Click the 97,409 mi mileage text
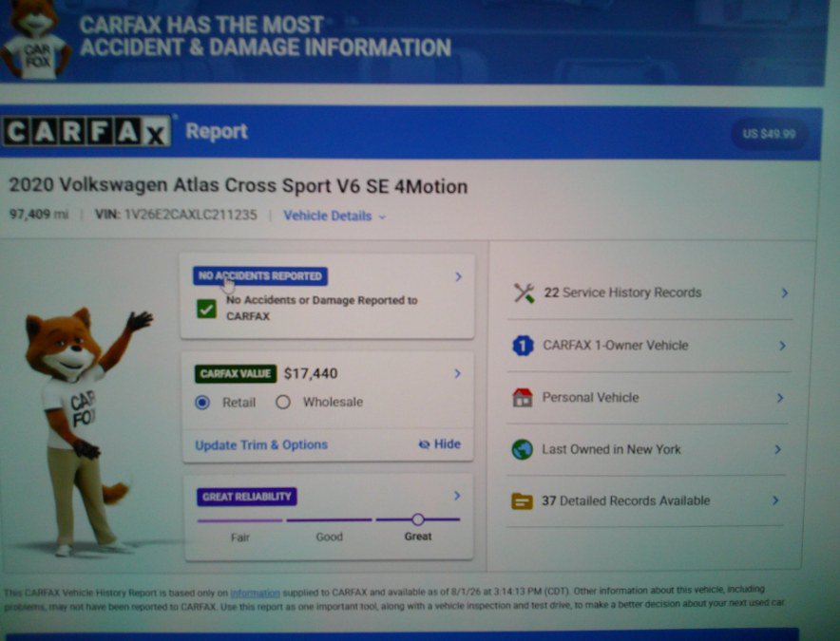The height and width of the screenshot is (641, 840). click(39, 215)
